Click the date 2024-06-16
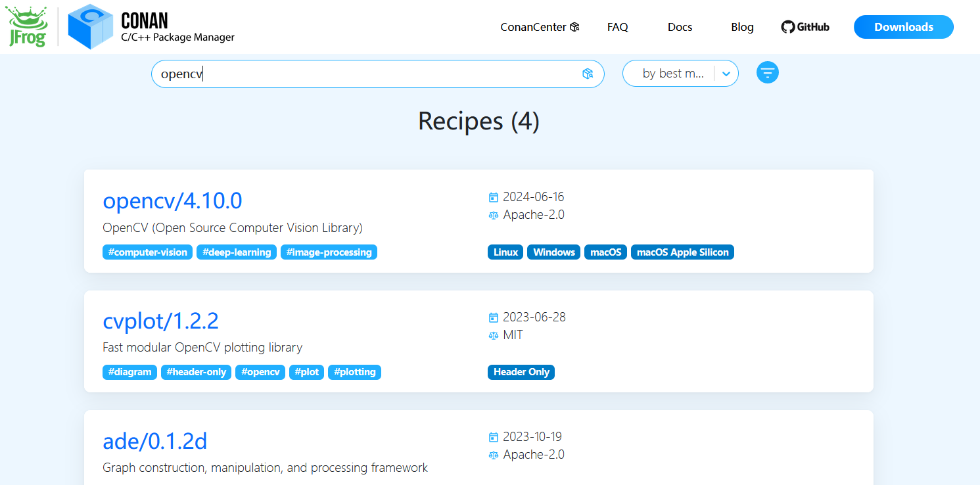 coord(534,197)
